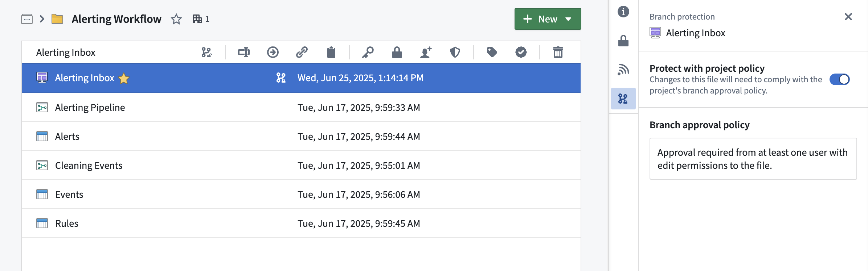
Task: Toggle the Alerting Workflow favorite star
Action: 176,19
